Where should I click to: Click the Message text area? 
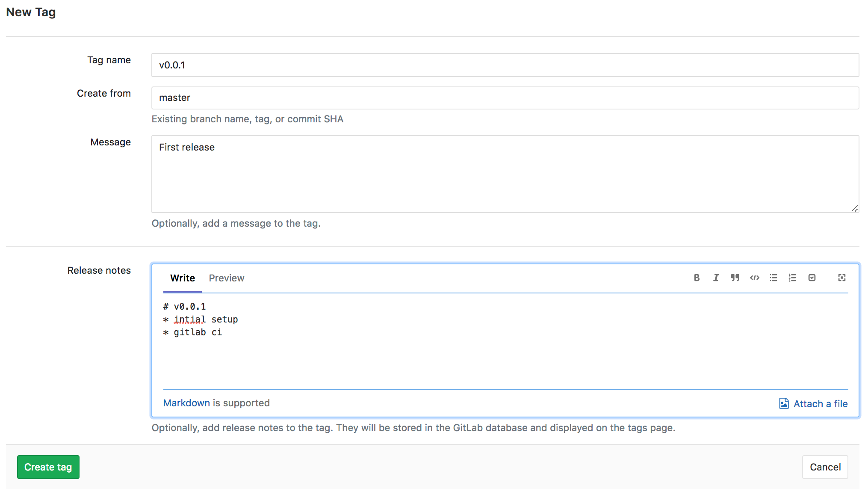(503, 174)
